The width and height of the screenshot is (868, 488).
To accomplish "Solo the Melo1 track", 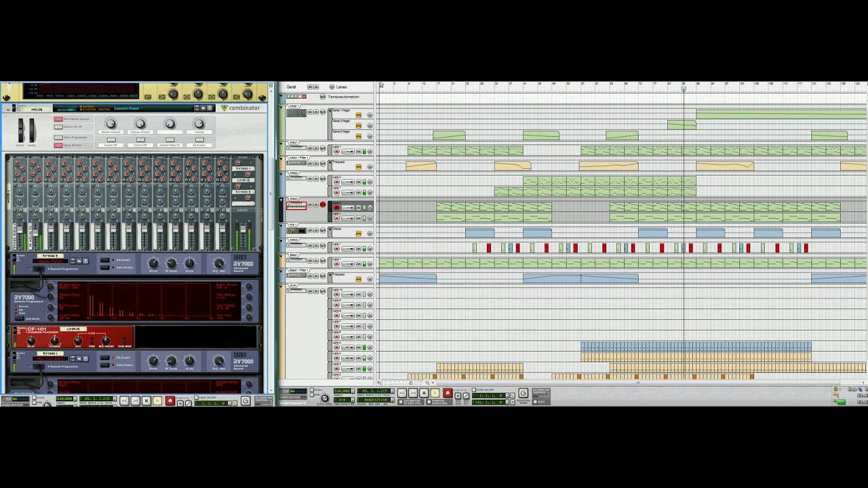I will tap(316, 148).
